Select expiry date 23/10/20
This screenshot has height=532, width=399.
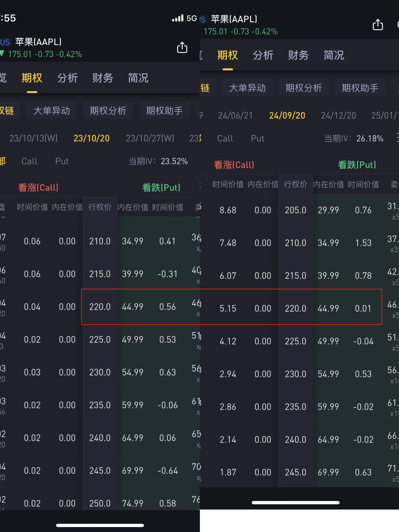(91, 138)
